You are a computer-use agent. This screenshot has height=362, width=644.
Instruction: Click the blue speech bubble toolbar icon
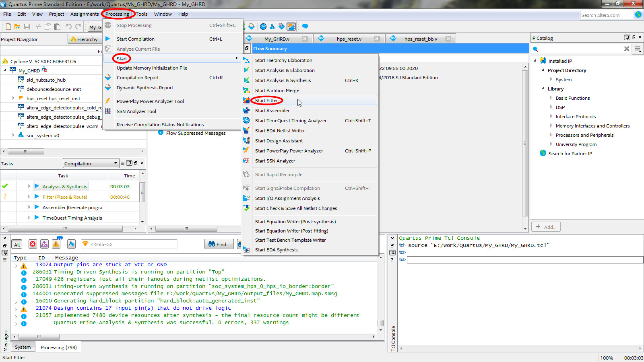point(305,27)
